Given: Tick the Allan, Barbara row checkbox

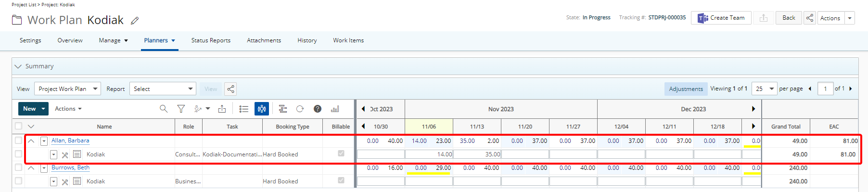Looking at the screenshot, I should coord(18,141).
